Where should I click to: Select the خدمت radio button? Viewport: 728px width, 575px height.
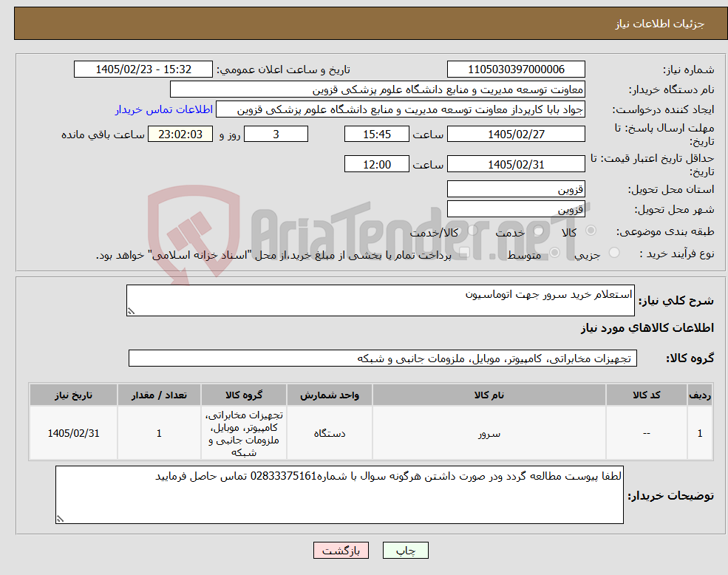(539, 231)
